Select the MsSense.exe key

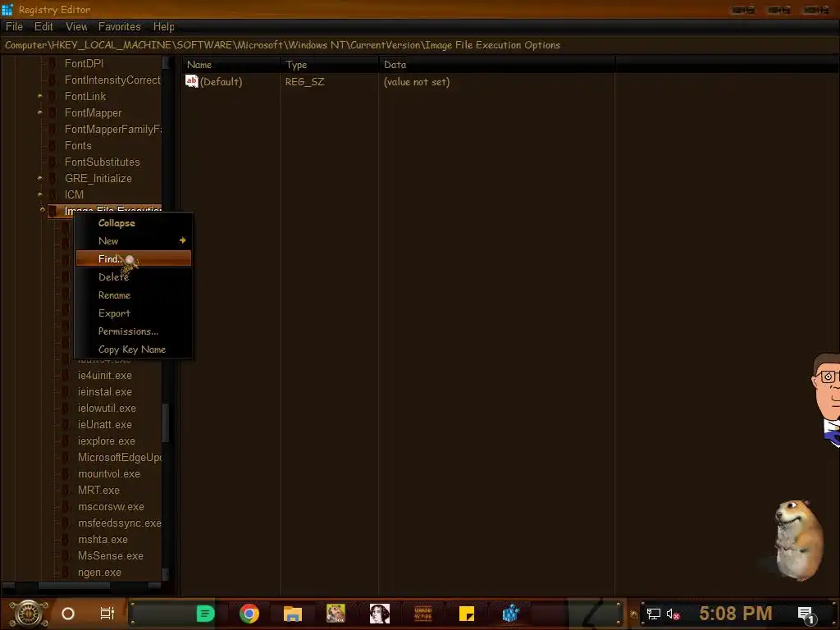tap(111, 556)
